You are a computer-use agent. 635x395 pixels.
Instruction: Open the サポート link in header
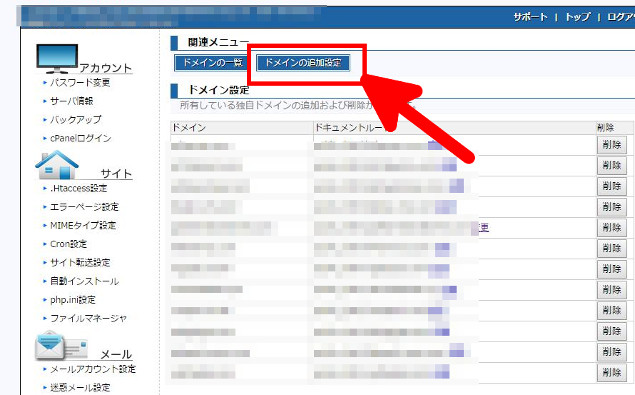point(530,17)
